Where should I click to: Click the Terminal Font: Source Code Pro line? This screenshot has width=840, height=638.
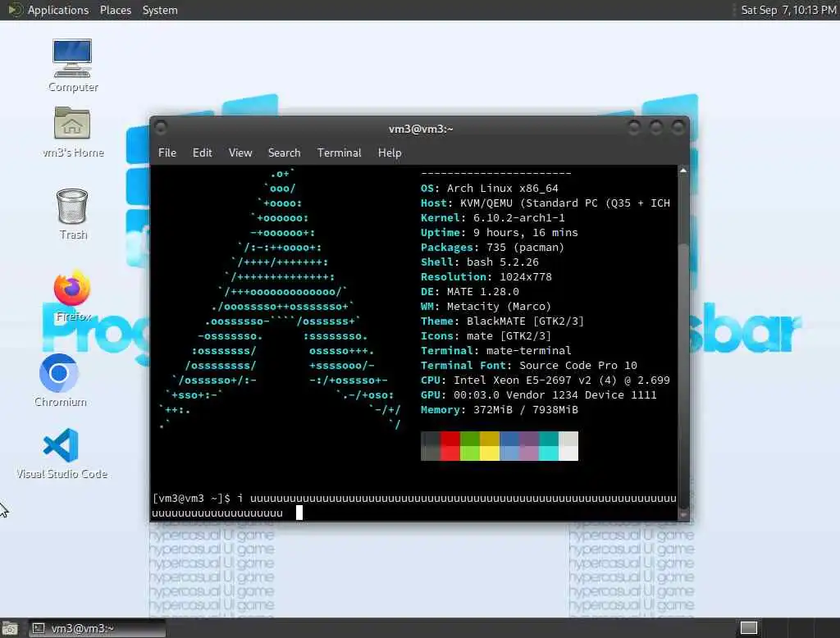point(529,366)
